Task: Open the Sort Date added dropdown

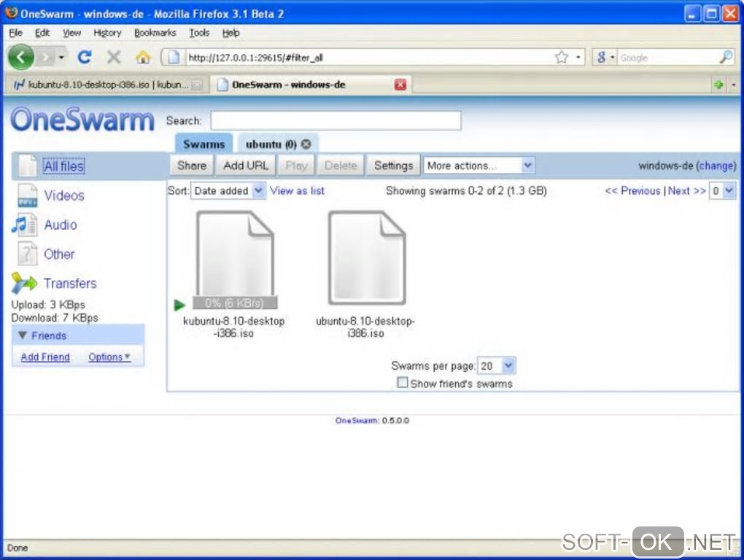Action: (228, 190)
